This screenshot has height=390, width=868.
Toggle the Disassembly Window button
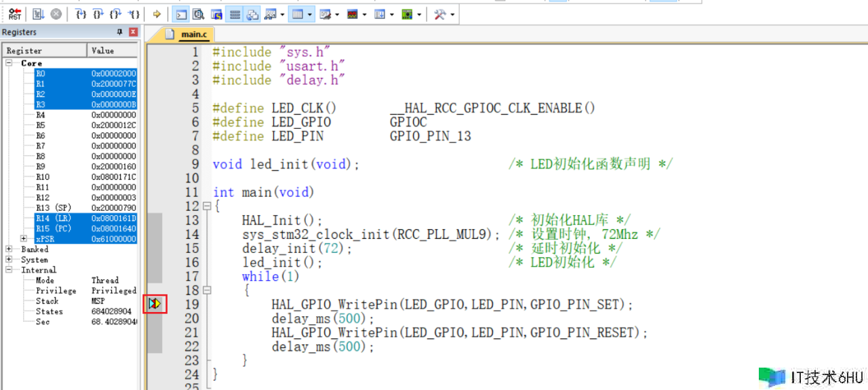coord(199,14)
